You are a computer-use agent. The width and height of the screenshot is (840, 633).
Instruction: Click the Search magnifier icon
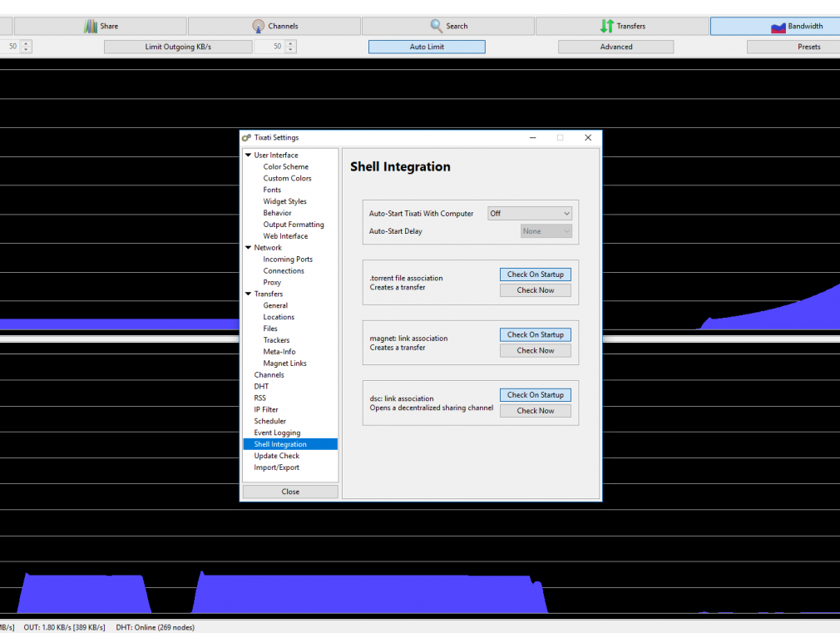[436, 26]
